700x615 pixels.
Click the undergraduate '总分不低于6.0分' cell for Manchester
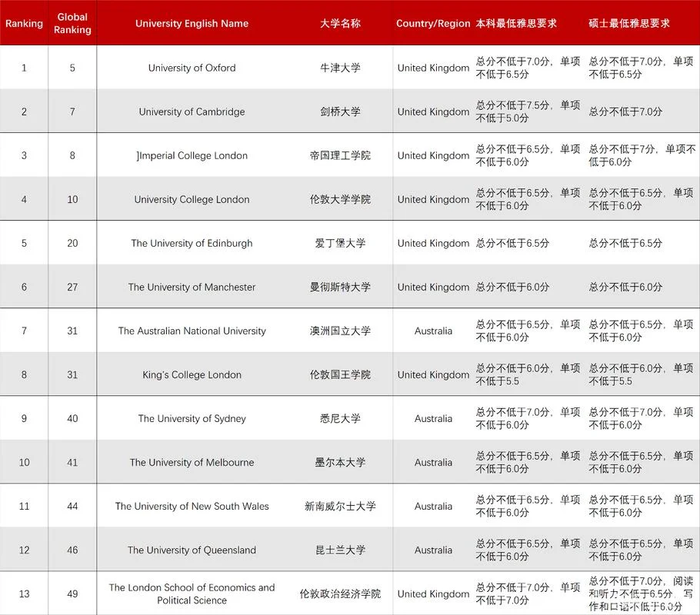tap(512, 287)
